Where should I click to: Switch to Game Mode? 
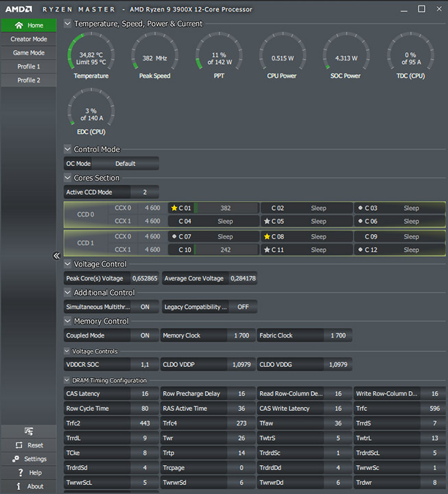[x=29, y=53]
